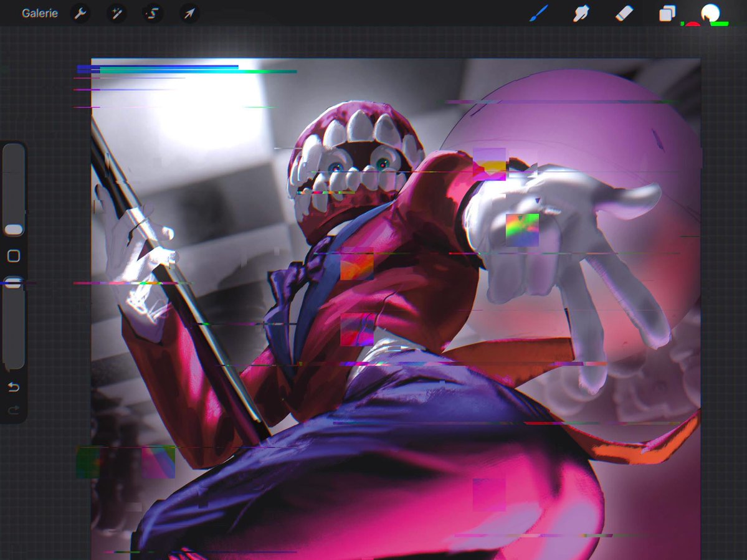Open the Adjustments magic wand menu
Viewport: 747px width, 560px height.
click(117, 13)
